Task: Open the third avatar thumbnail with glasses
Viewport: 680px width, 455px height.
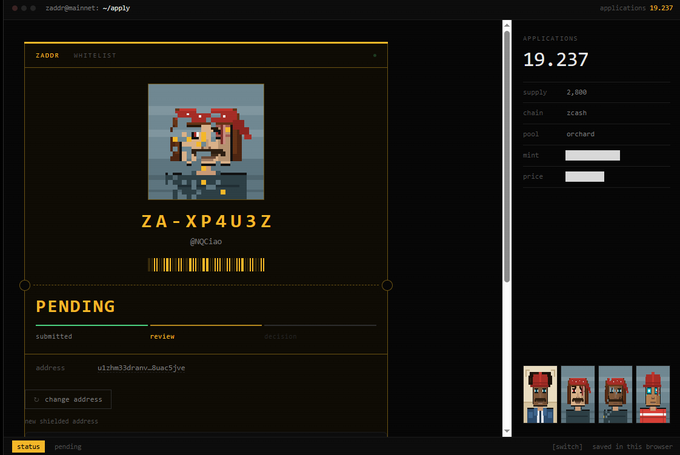Action: coord(615,394)
